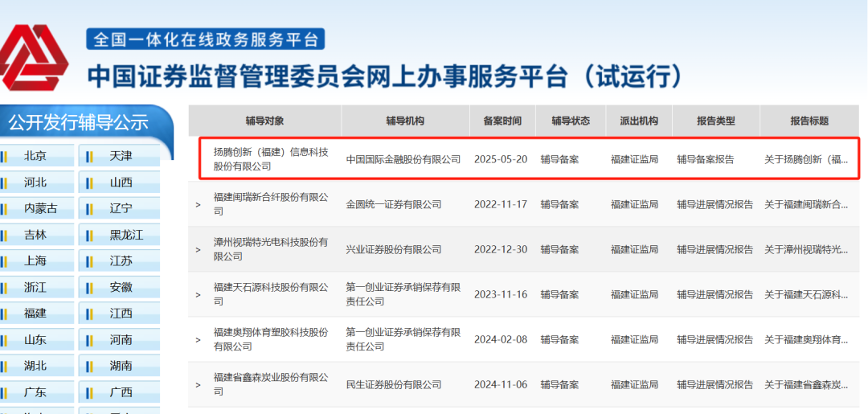Open report title 关于福建奥翔体育...
Image resolution: width=868 pixels, height=414 pixels.
click(806, 340)
